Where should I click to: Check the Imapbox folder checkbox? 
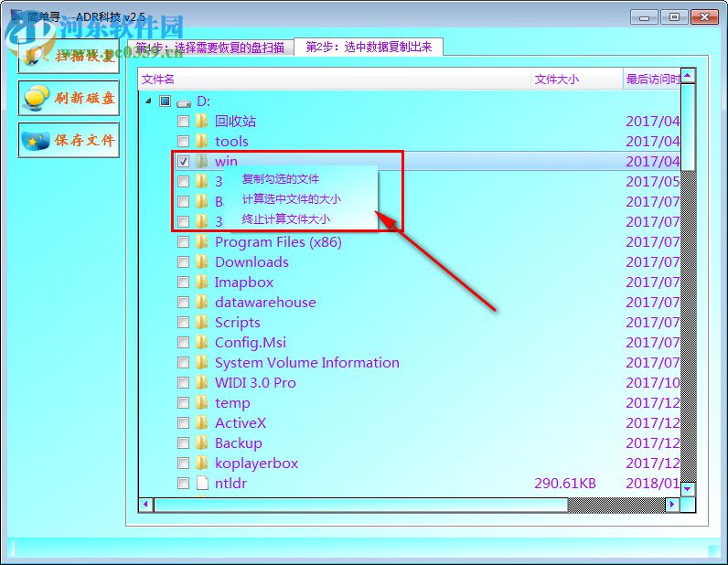tap(184, 282)
